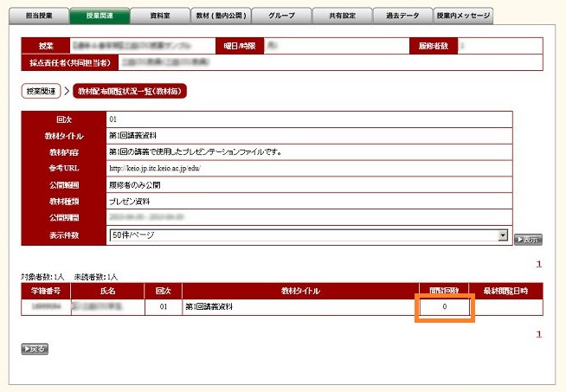Click the 閲覧回数 cell showing 0

click(445, 306)
